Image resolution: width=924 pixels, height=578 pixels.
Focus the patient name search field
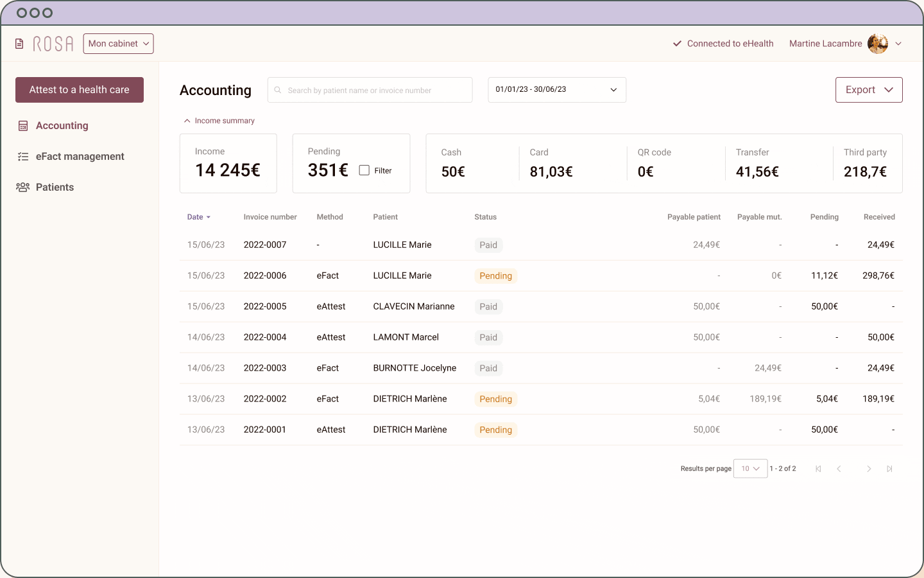tap(370, 90)
